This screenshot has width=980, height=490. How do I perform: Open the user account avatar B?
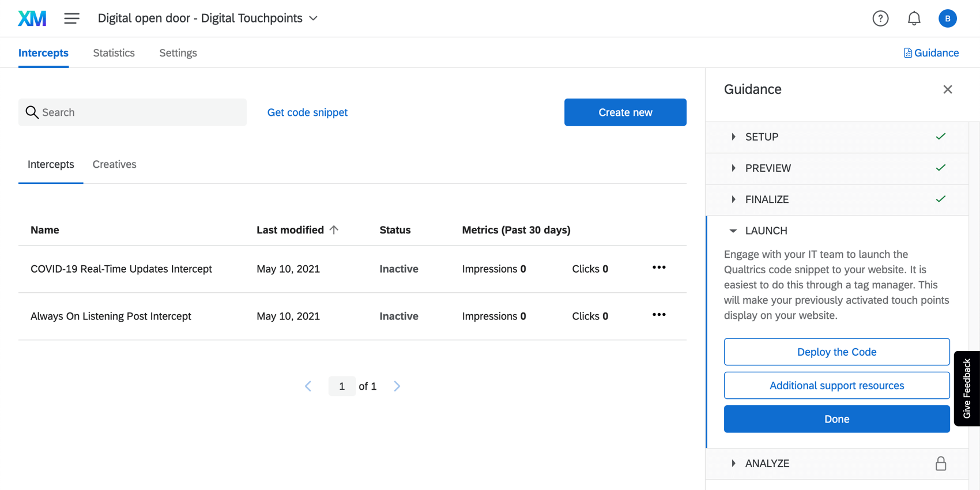[947, 18]
